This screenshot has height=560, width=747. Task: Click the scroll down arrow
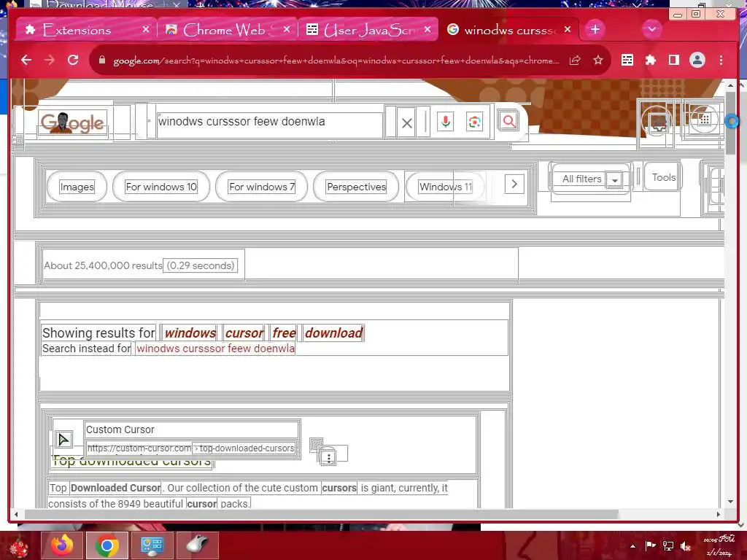[730, 502]
